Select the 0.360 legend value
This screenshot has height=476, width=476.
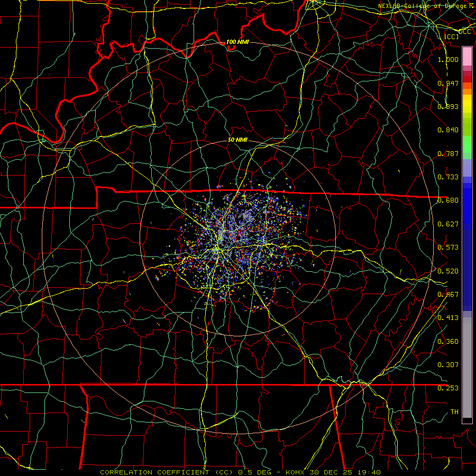[448, 342]
